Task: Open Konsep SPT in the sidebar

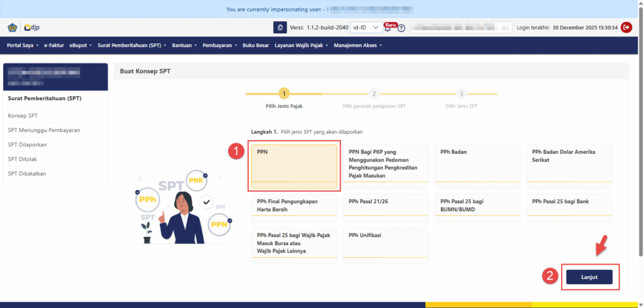Action: tap(23, 116)
